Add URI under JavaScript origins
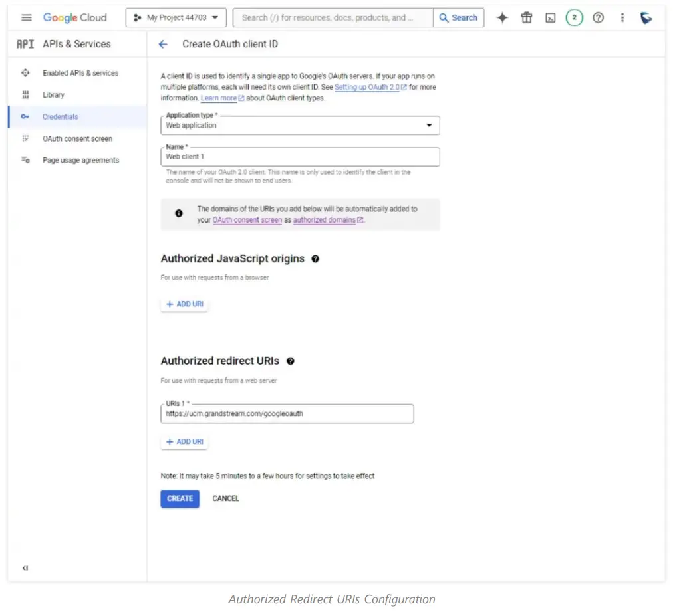Screen dimensions: 679x616 pos(185,304)
